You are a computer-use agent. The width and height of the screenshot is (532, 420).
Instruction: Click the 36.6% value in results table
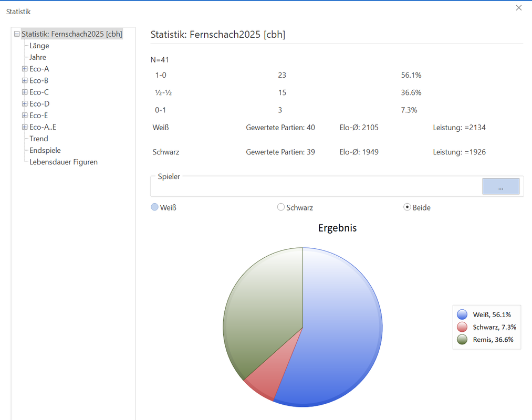(x=411, y=92)
